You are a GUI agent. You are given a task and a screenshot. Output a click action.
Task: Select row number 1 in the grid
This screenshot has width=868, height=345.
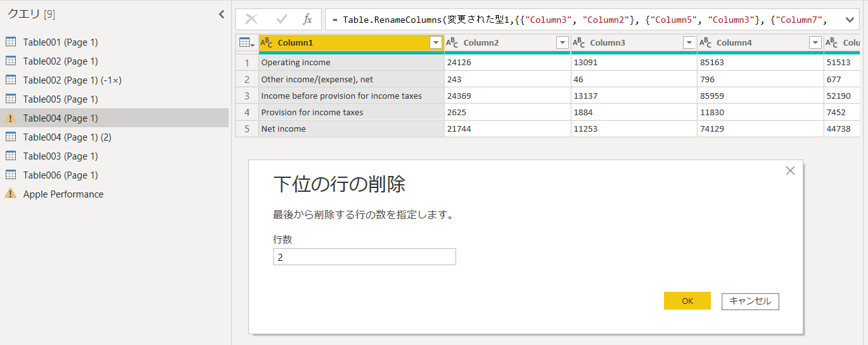point(247,63)
